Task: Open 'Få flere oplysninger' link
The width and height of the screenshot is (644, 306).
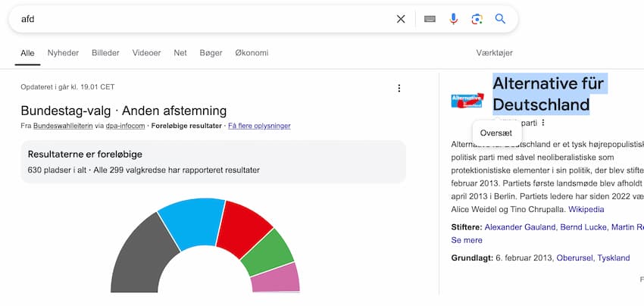Action: 259,126
